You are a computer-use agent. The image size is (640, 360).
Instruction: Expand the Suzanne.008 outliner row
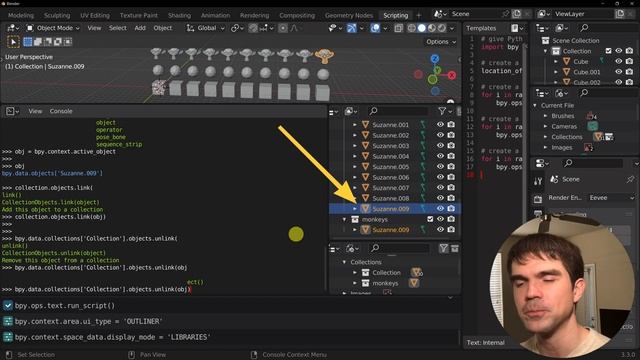(x=355, y=198)
